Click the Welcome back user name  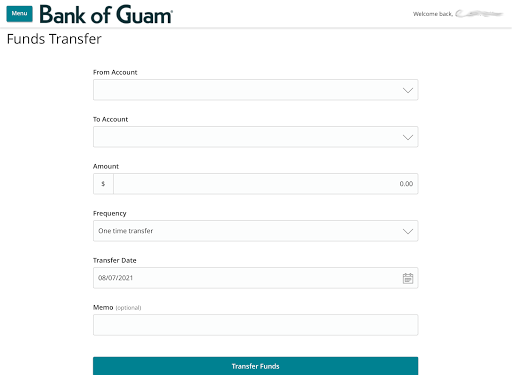[x=479, y=14]
